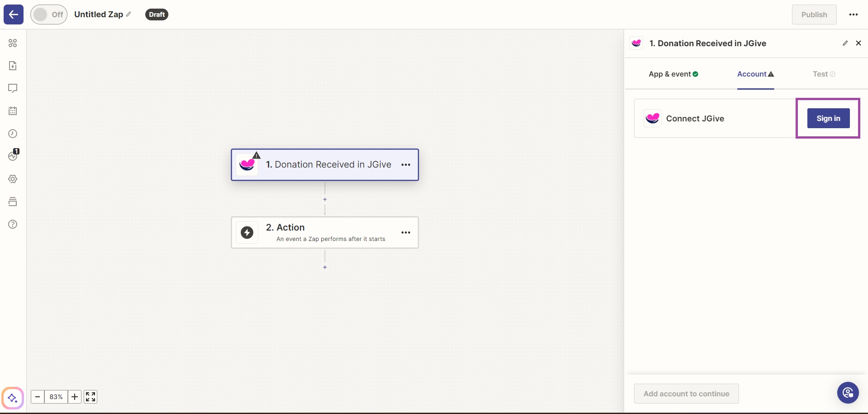The width and height of the screenshot is (868, 414).
Task: Close the step editor panel
Action: (858, 43)
